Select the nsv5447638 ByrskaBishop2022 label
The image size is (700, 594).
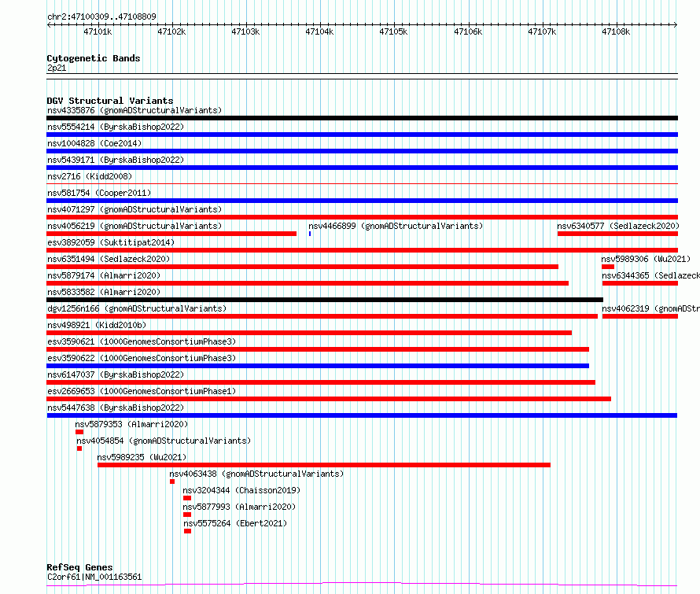pyautogui.click(x=116, y=408)
